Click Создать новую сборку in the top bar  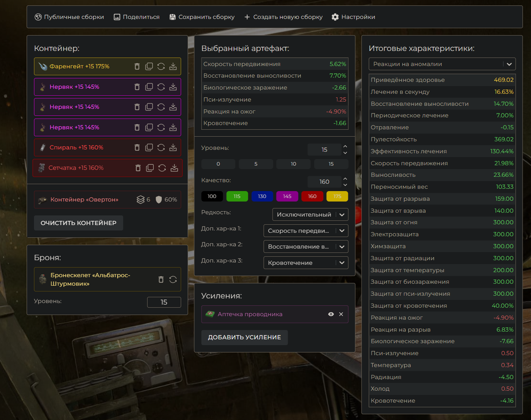(283, 17)
